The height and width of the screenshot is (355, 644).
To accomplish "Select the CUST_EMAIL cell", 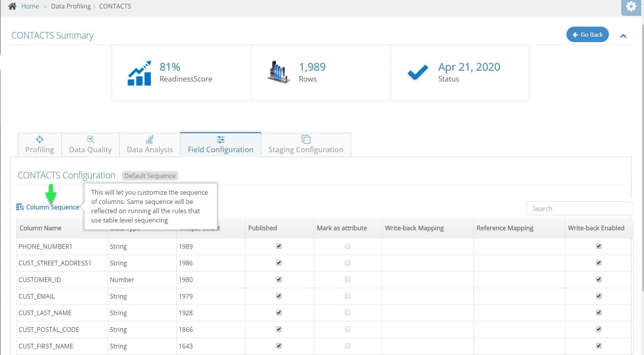I will tap(62, 296).
